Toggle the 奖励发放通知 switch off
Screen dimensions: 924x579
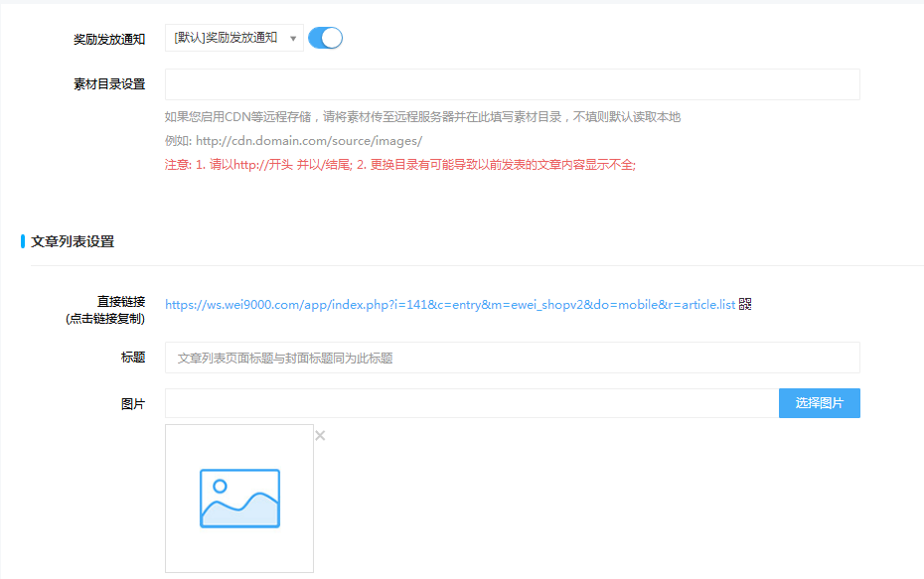[325, 38]
